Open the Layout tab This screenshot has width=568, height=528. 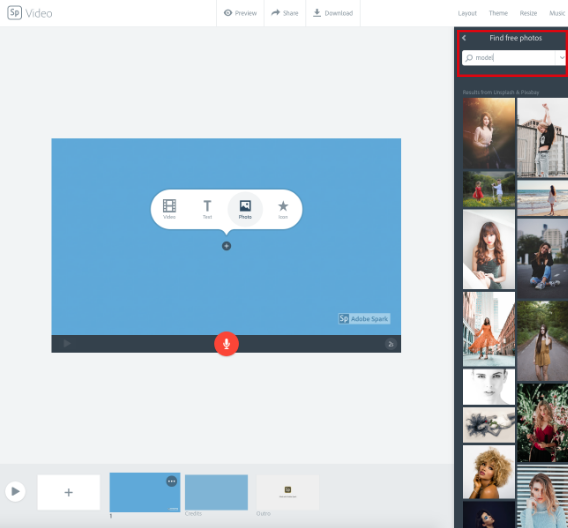(467, 13)
